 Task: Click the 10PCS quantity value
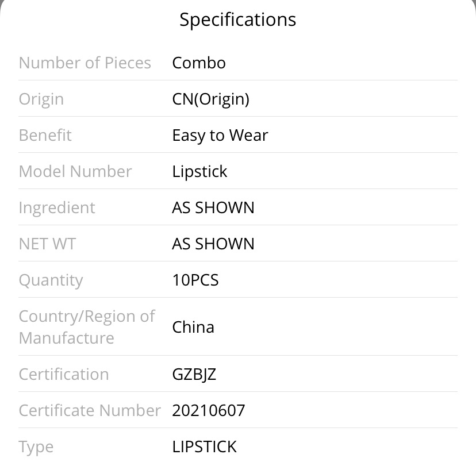tap(195, 280)
